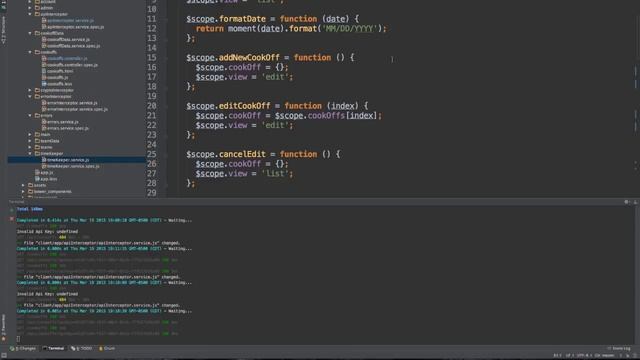
Task: Collapse the cookoffs folder
Action: [30, 52]
